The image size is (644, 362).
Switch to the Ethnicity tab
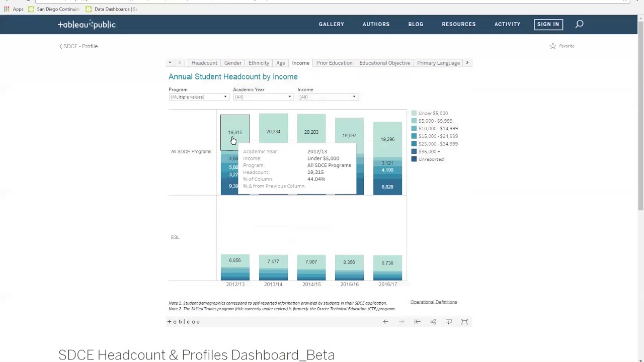259,63
